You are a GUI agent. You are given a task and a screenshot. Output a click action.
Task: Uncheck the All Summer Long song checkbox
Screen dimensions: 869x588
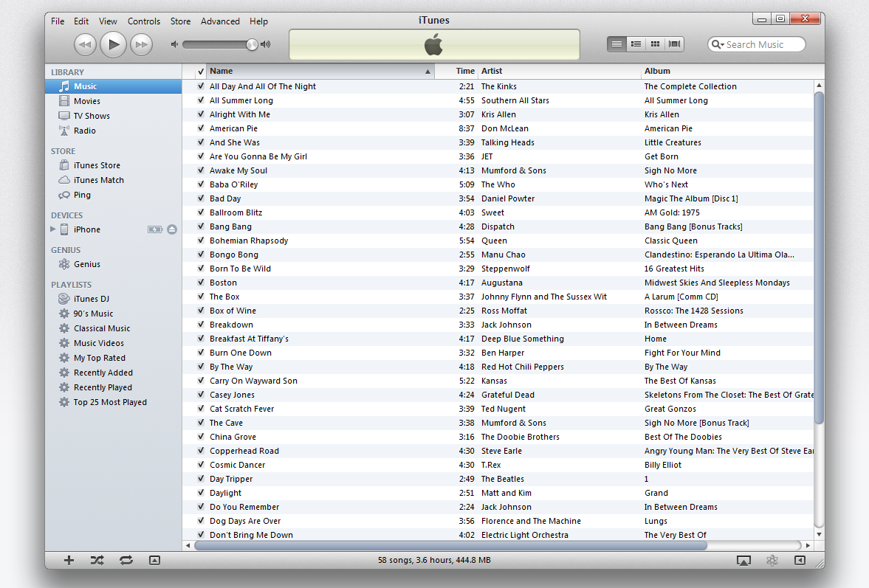[201, 100]
